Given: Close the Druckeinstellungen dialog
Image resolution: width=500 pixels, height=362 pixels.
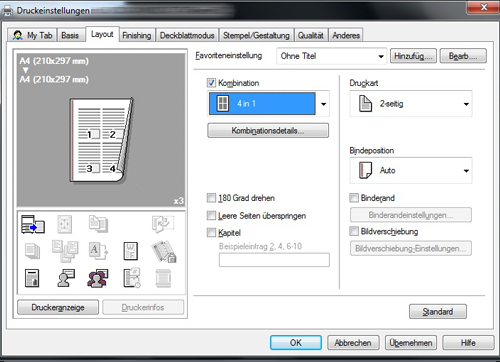Looking at the screenshot, I should click(483, 7).
